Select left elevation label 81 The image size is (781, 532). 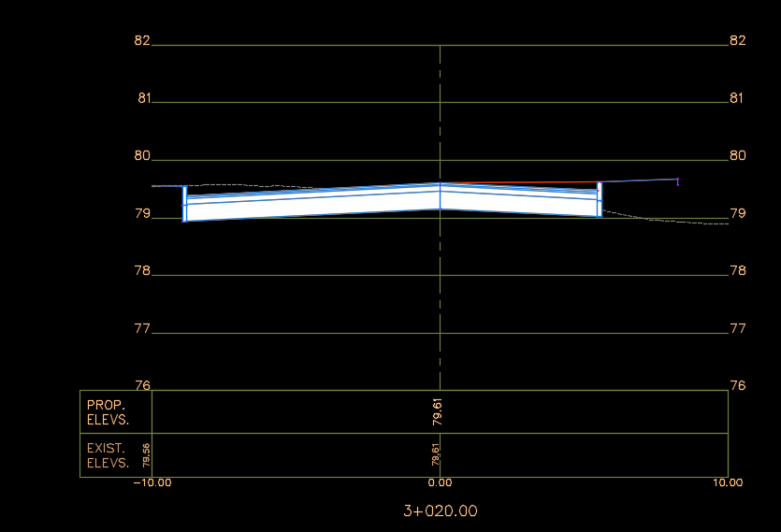tap(144, 98)
